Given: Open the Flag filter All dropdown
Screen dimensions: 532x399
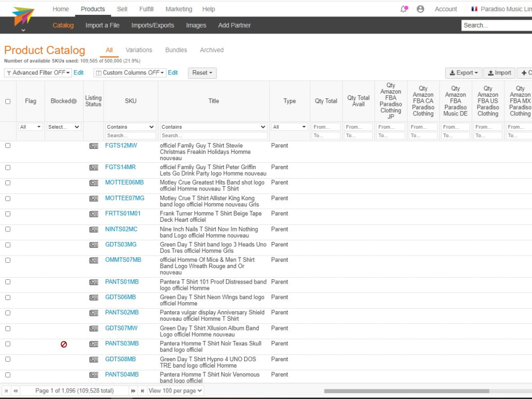Looking at the screenshot, I should [x=30, y=127].
